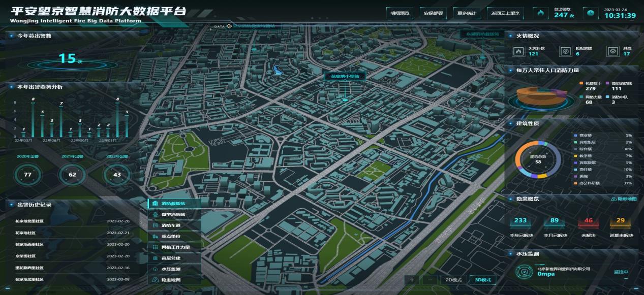Click the clock icon next to the date
Screen dimensions: 644x295
(590, 13)
